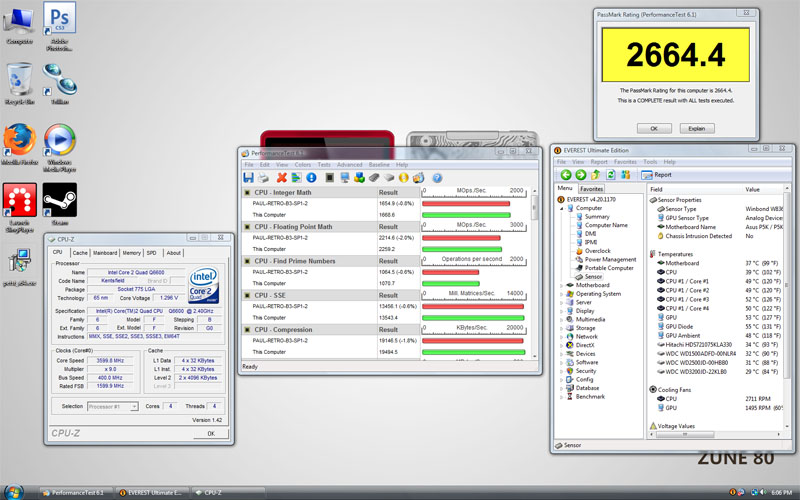Click the yellow CD disc icon in PerformanceTest
The image size is (800, 500).
click(x=404, y=178)
